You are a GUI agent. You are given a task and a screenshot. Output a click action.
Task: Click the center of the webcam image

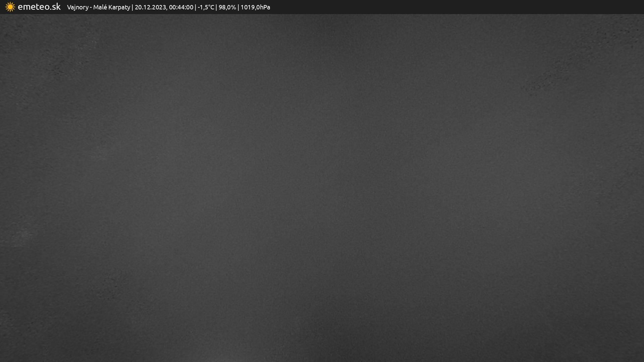[x=322, y=188]
